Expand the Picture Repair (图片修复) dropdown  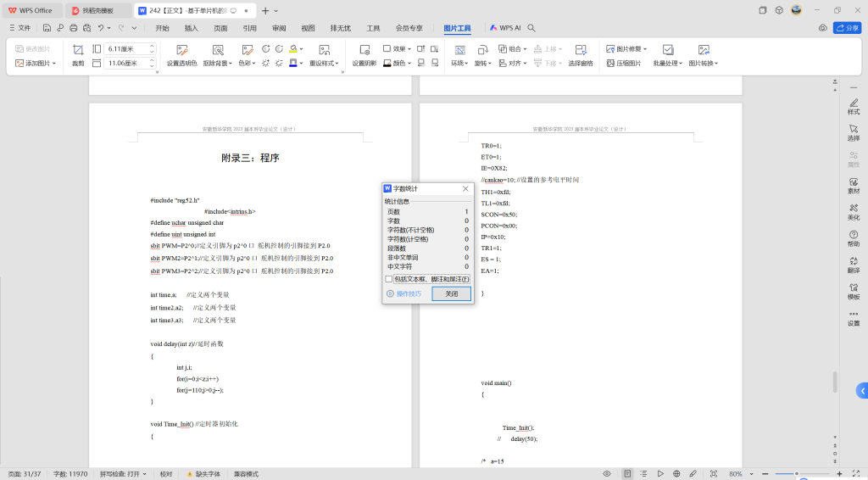pos(626,48)
